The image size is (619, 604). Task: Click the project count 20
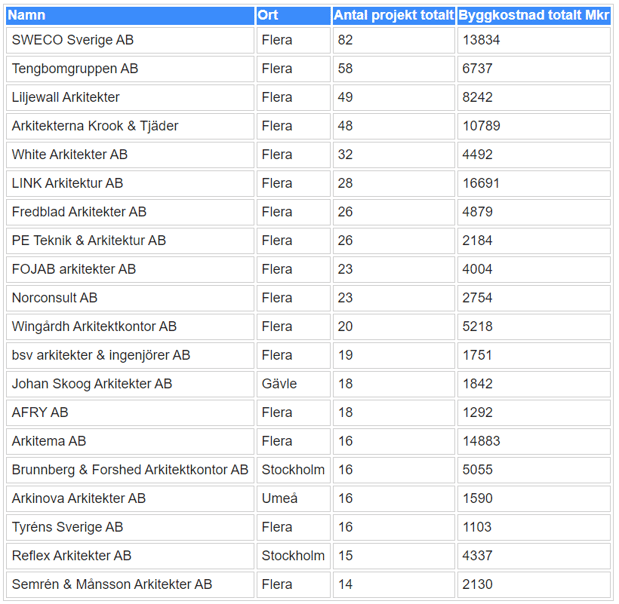(394, 327)
